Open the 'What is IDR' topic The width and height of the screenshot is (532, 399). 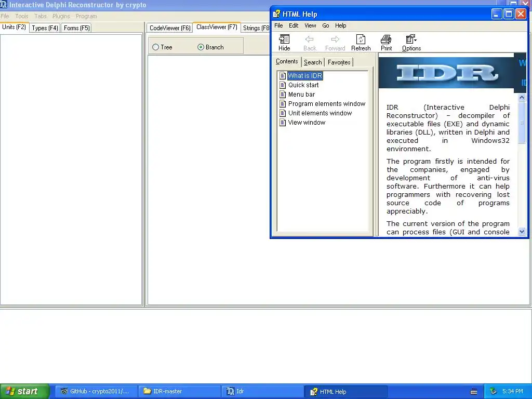pyautogui.click(x=304, y=76)
